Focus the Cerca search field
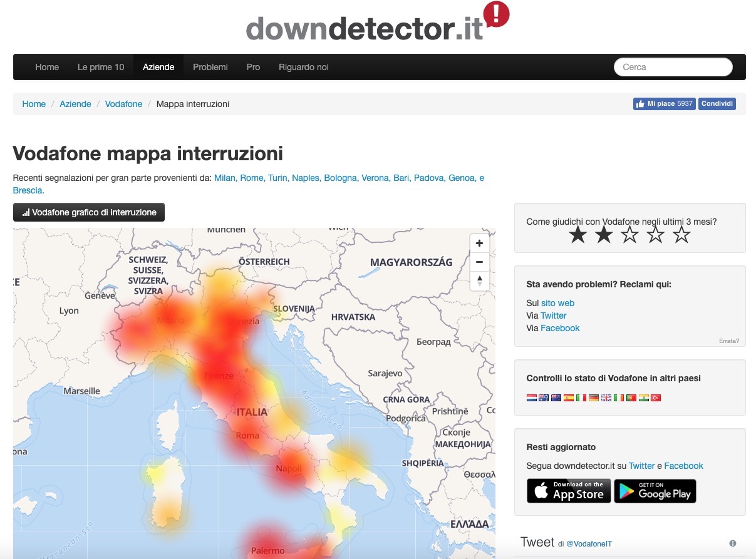 [673, 67]
